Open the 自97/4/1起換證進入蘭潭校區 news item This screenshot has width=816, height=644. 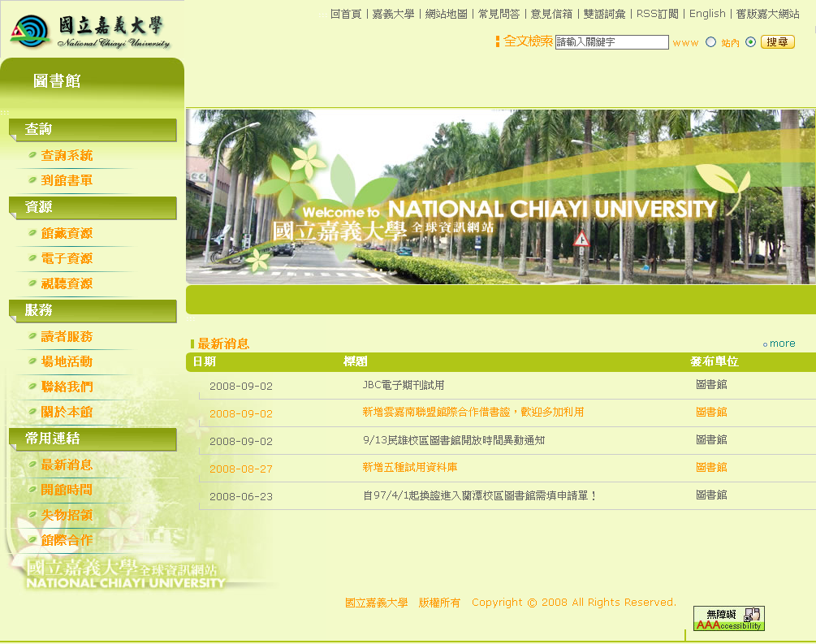[x=479, y=495]
